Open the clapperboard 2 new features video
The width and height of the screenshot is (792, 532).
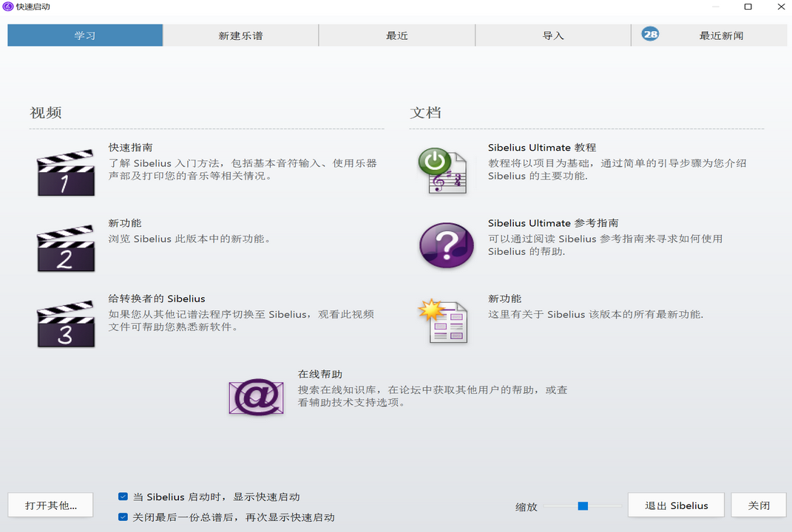click(x=66, y=248)
